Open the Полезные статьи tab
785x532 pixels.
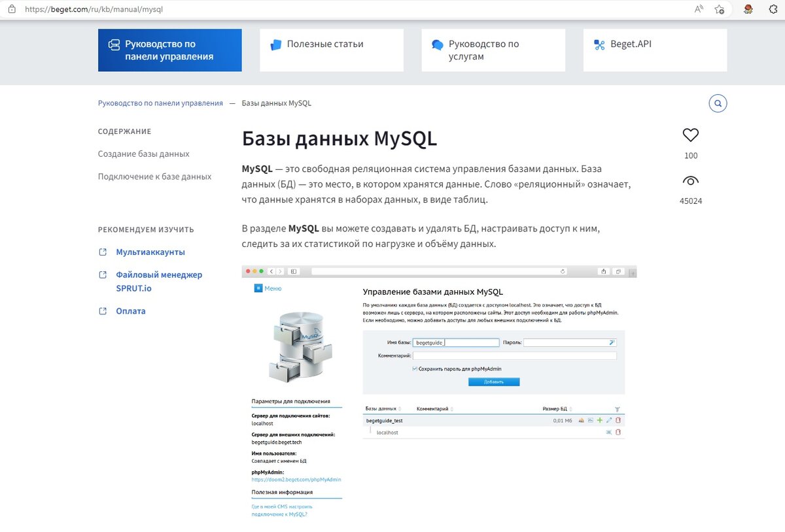coord(332,50)
